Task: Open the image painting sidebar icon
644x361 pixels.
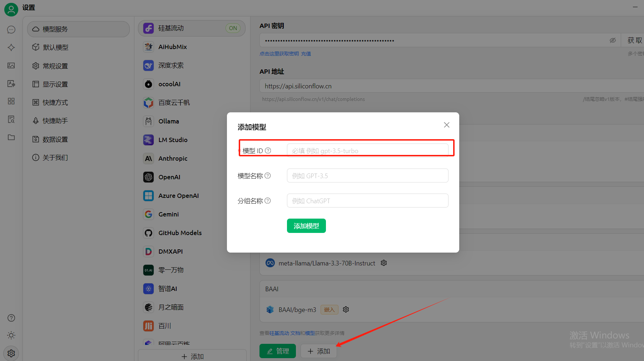Action: pyautogui.click(x=11, y=65)
